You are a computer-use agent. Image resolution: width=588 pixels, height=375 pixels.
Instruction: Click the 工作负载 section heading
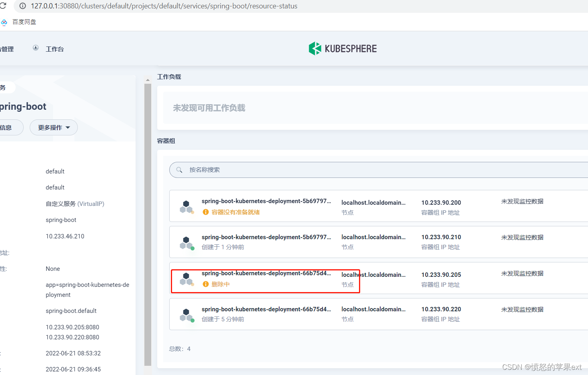(x=169, y=77)
